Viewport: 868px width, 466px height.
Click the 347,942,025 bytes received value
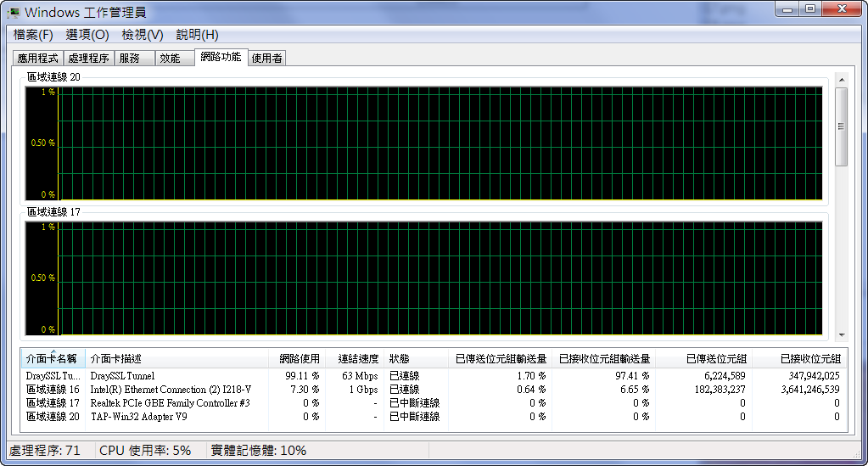[814, 376]
